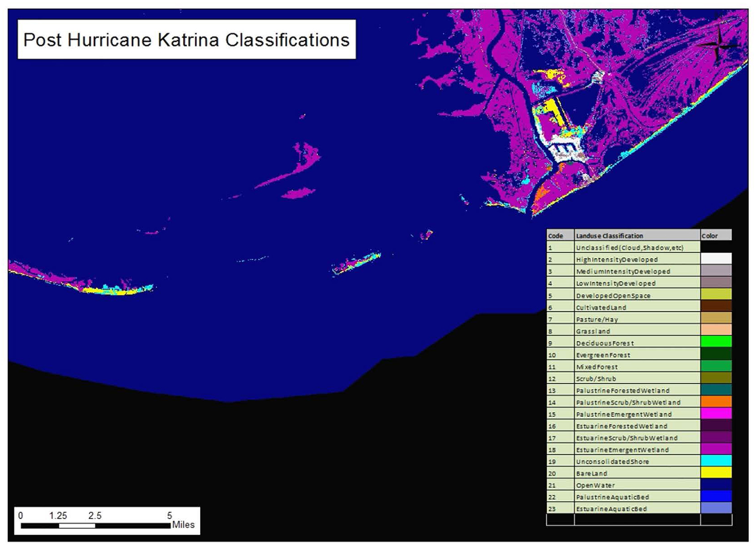Click the Post Hurricane Katrina Classifications title
The height and width of the screenshot is (551, 756).
click(x=186, y=40)
